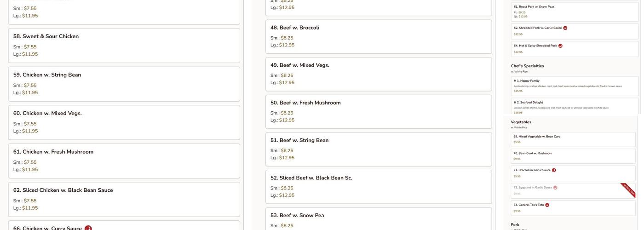This screenshot has height=230, width=644.
Task: Choose 70. Bean Curd w. Mushroom
Action: 573,156
